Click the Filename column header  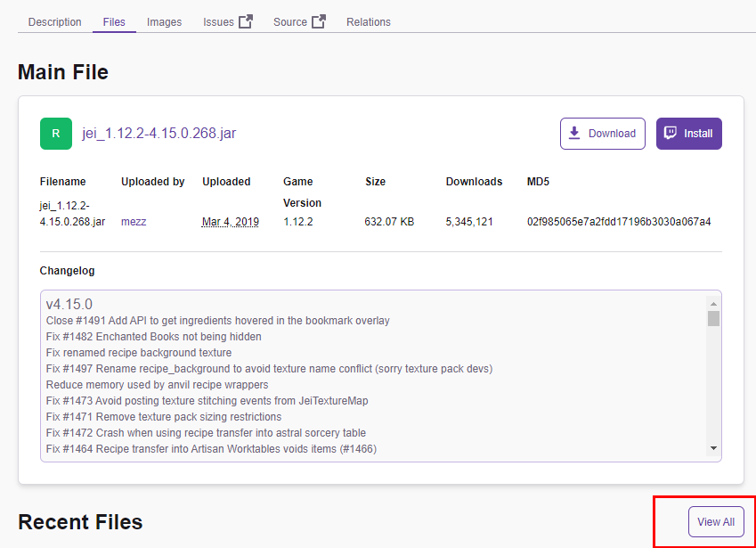(x=62, y=182)
